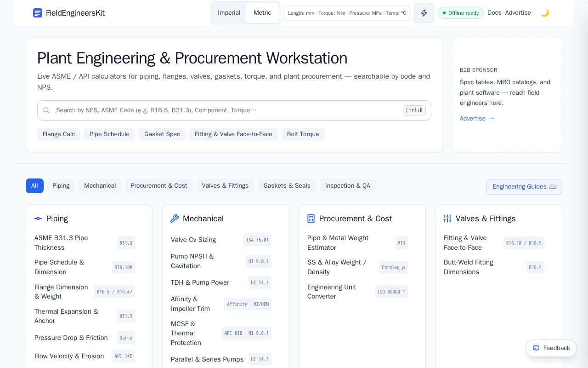The width and height of the screenshot is (588, 368).
Task: Click the Feedback button
Action: click(x=551, y=348)
